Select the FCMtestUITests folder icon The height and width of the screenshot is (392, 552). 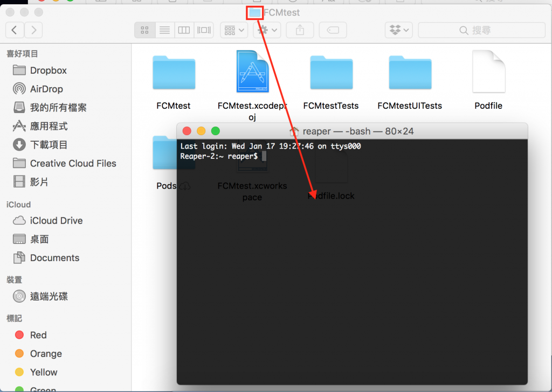410,73
